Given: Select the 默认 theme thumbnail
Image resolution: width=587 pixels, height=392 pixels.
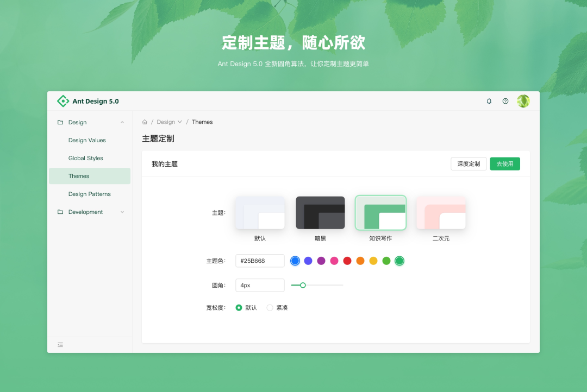Looking at the screenshot, I should click(x=260, y=212).
